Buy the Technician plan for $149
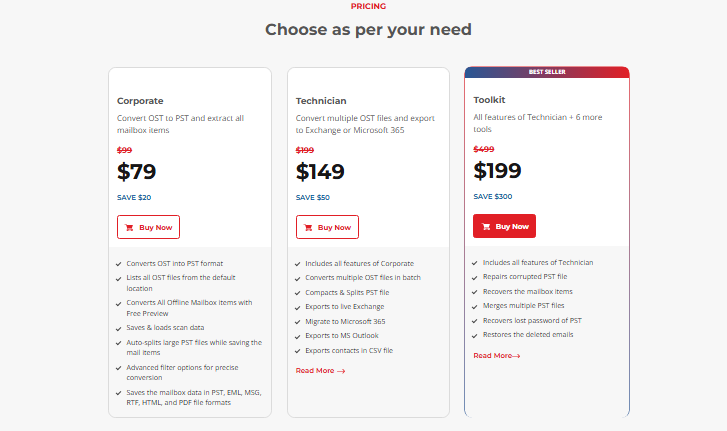Image resolution: width=727 pixels, height=431 pixels. coord(327,227)
